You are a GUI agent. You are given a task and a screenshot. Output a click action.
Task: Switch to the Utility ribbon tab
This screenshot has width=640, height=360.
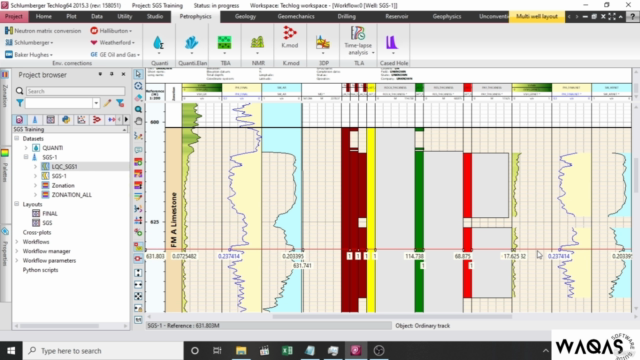[x=124, y=16]
